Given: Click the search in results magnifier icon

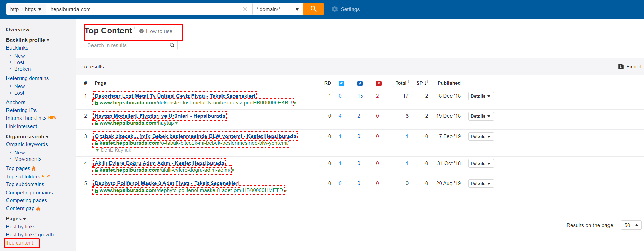Looking at the screenshot, I should 172,45.
